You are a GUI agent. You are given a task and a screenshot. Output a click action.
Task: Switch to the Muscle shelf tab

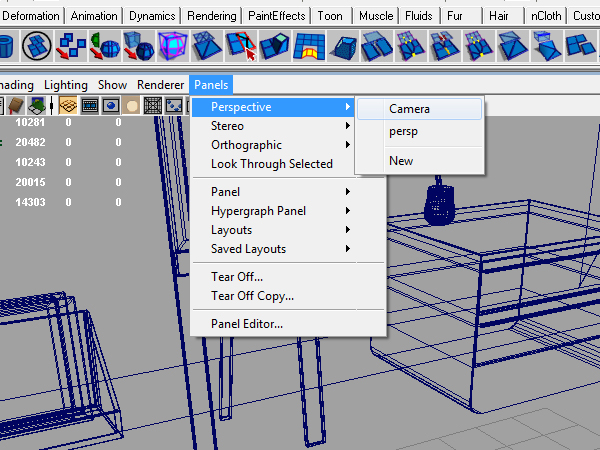tap(376, 16)
